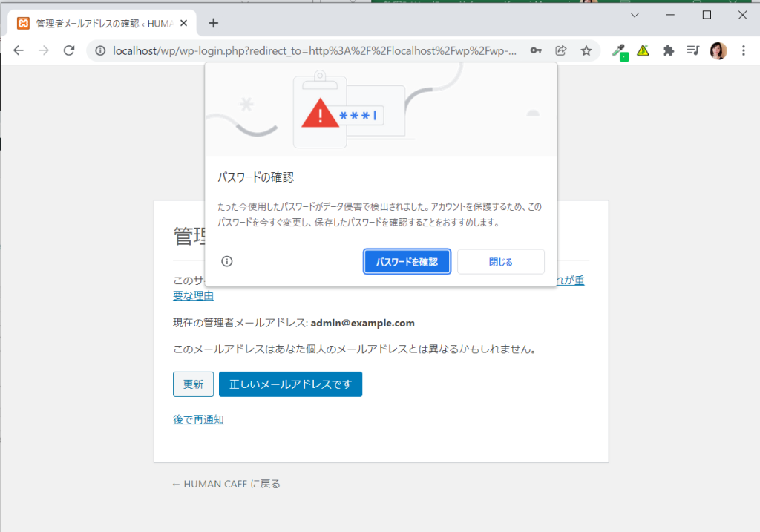Select the 管理者メールアドレスの確認 tab
760x532 pixels.
[96, 23]
